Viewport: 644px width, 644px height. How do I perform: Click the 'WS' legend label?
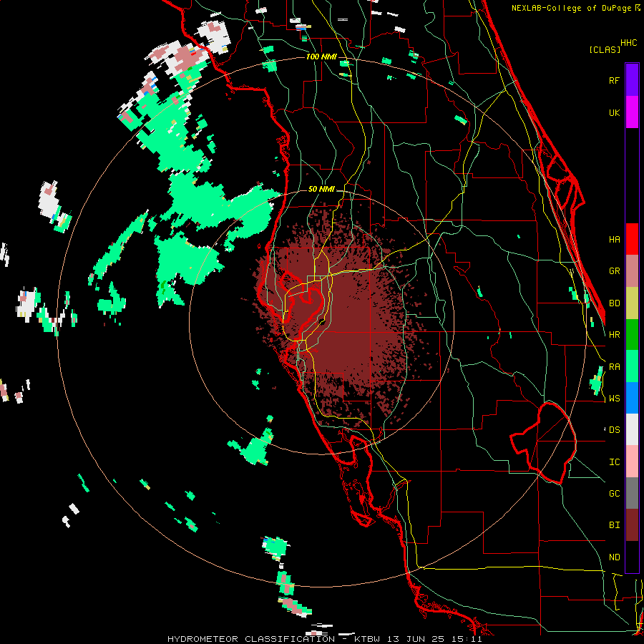coord(614,399)
